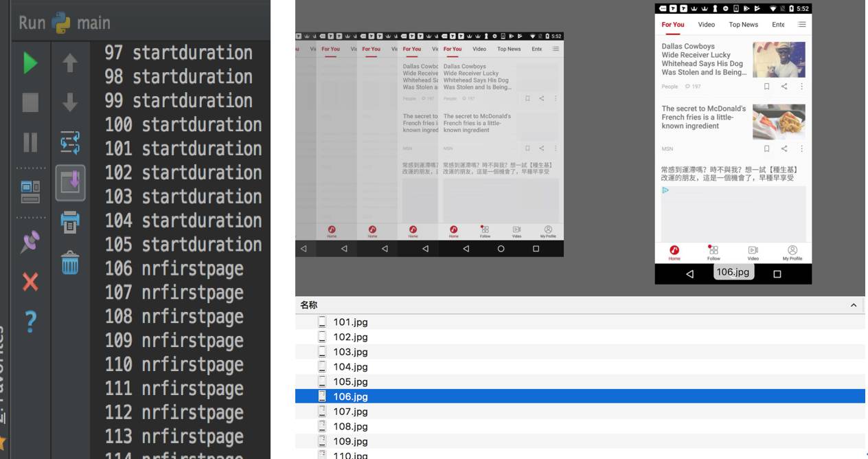Click the green Rerun play icon
868x459 pixels.
pyautogui.click(x=30, y=63)
